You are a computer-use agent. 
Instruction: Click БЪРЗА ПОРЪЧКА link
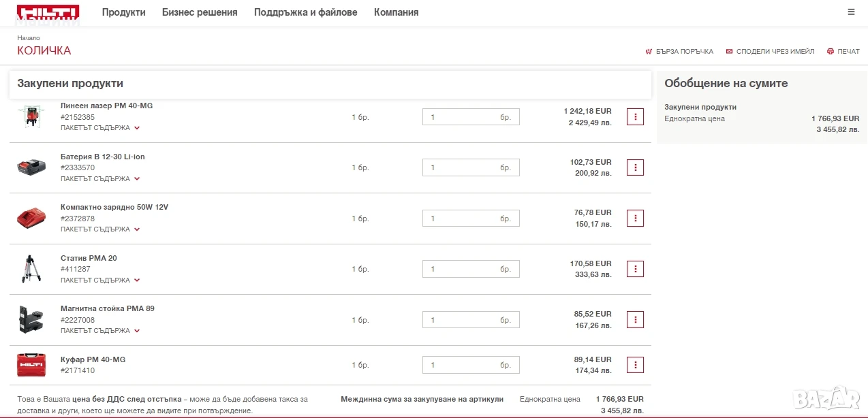[685, 52]
